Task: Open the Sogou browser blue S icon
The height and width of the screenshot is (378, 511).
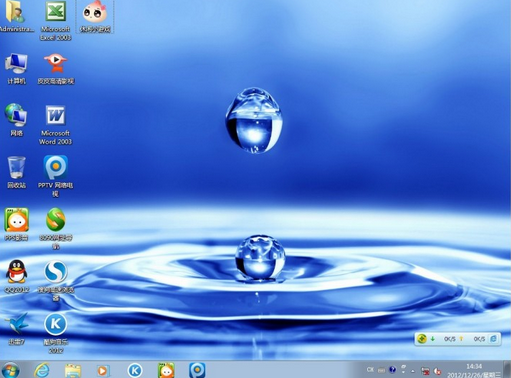Action: [56, 272]
